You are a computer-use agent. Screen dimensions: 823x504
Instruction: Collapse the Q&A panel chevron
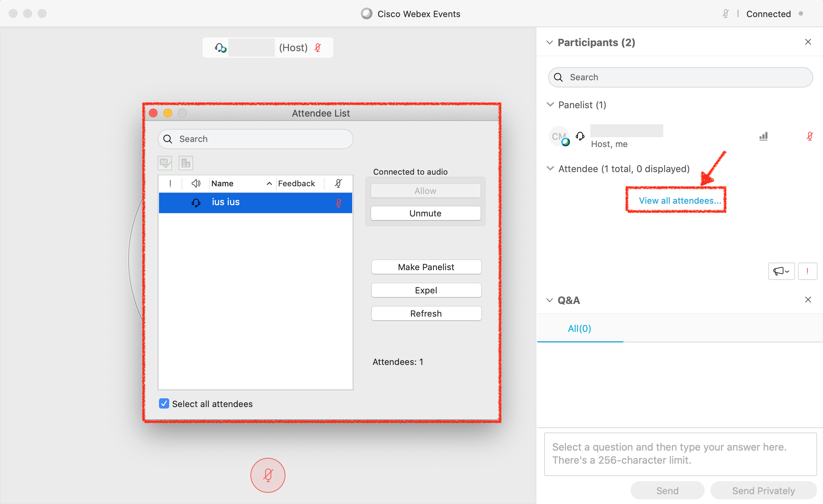click(550, 300)
